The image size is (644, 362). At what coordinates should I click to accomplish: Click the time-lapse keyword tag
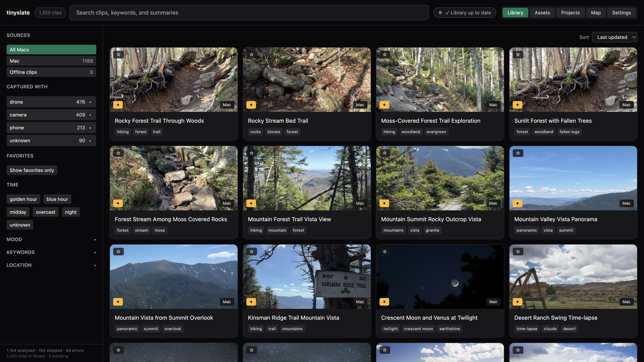(527, 329)
